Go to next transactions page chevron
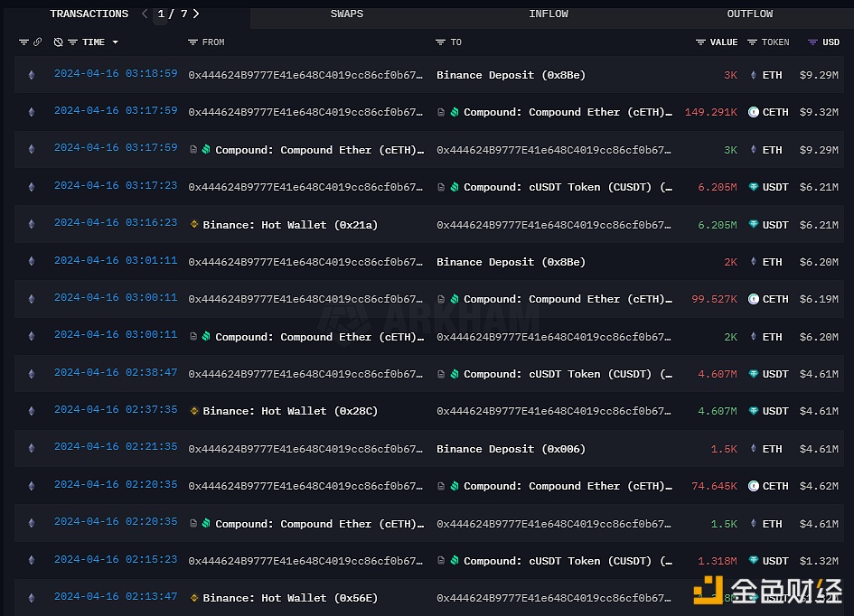Viewport: 854px width, 616px height. 196,14
